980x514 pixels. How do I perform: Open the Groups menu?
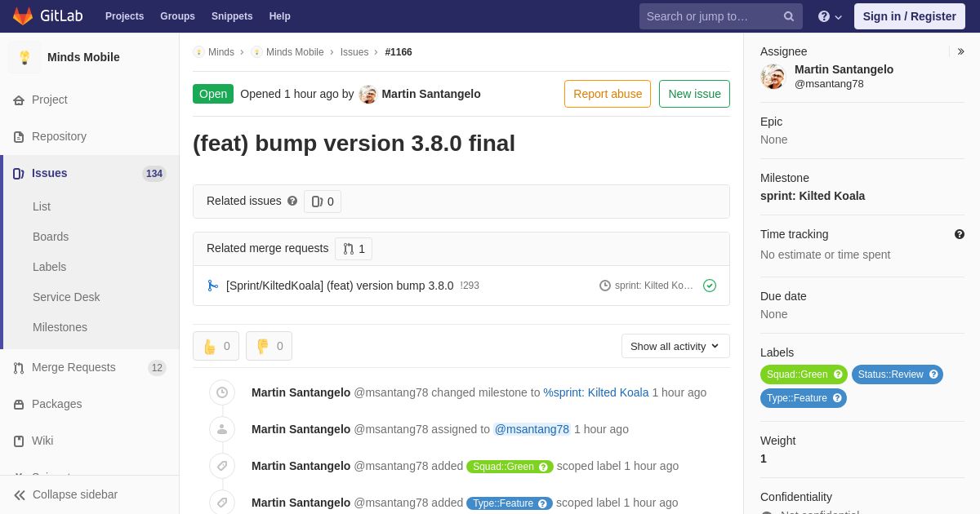[x=177, y=16]
